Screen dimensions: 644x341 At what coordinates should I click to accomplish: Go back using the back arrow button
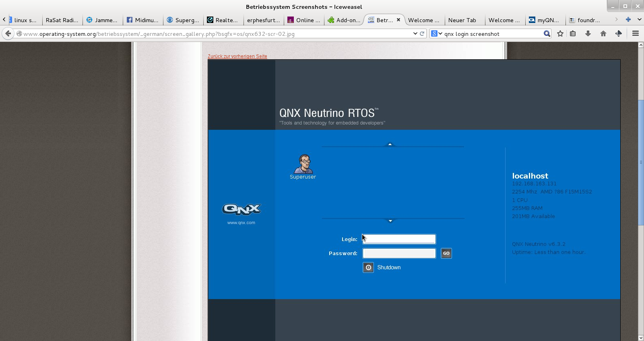coord(8,33)
